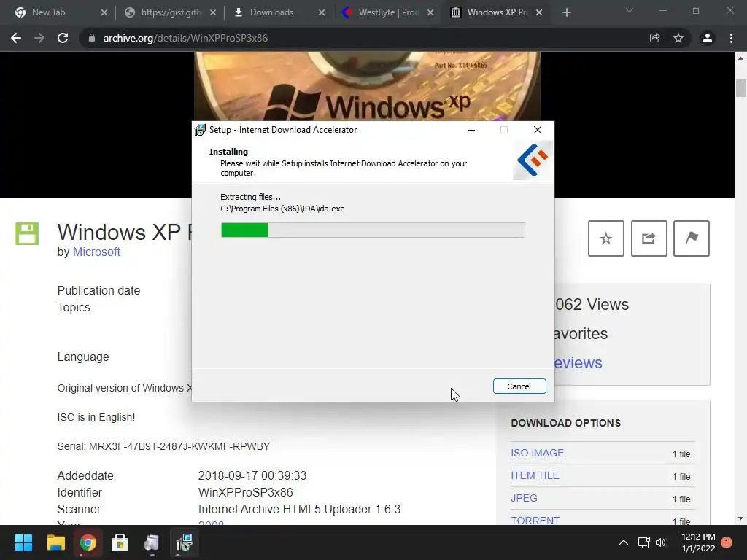747x560 pixels.
Task: Open the network tray icon
Action: [x=643, y=542]
